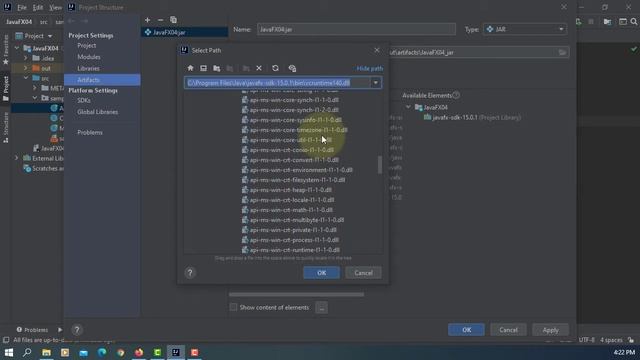
Task: Jump to project directory icon
Action: (x=217, y=68)
